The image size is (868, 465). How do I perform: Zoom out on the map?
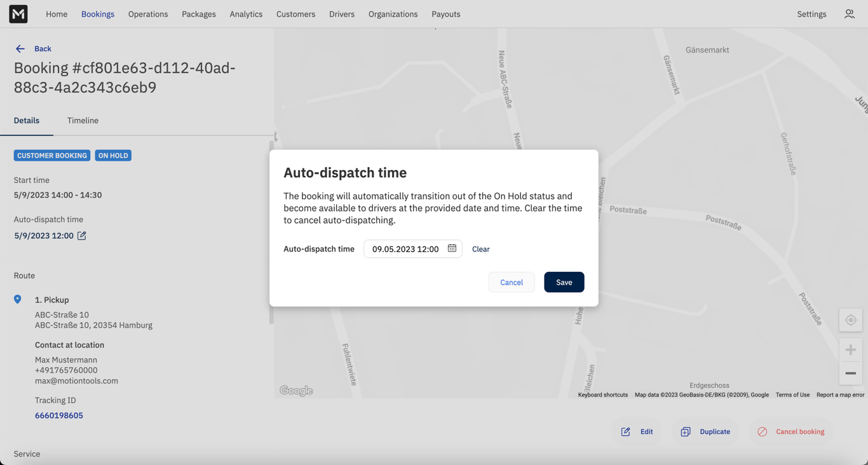850,373
